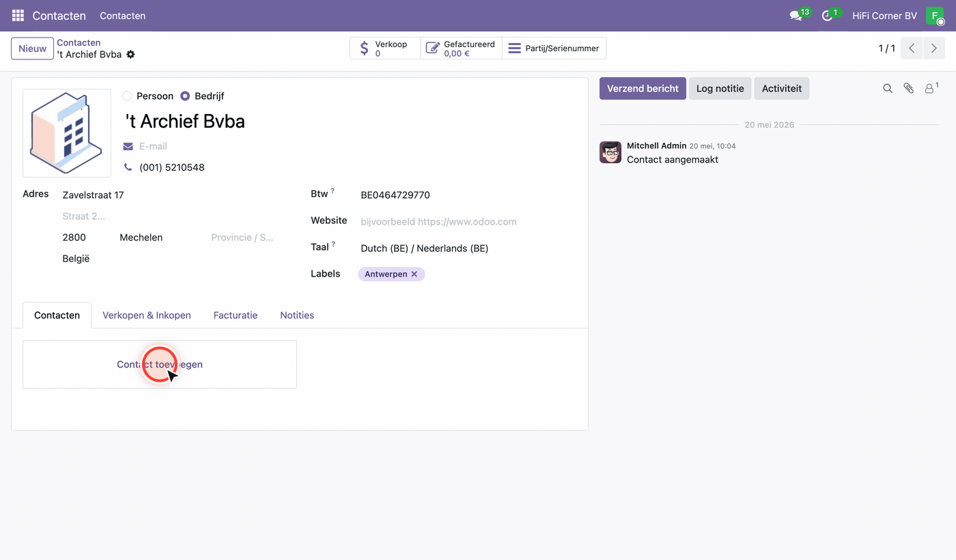The width and height of the screenshot is (956, 560).
Task: Select the Persoon radio button
Action: (127, 96)
